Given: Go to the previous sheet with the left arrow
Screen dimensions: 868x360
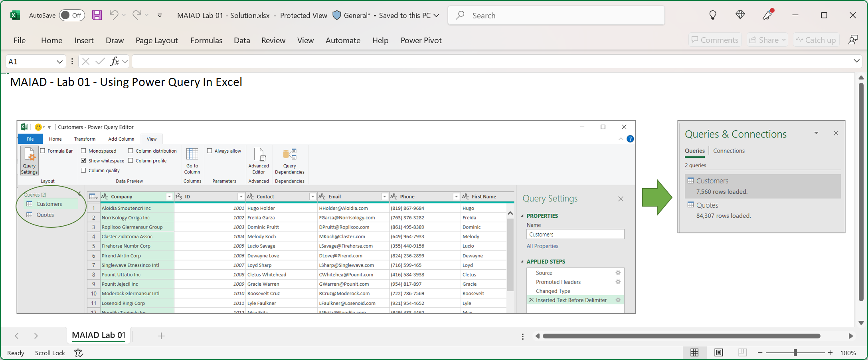Looking at the screenshot, I should pos(17,336).
